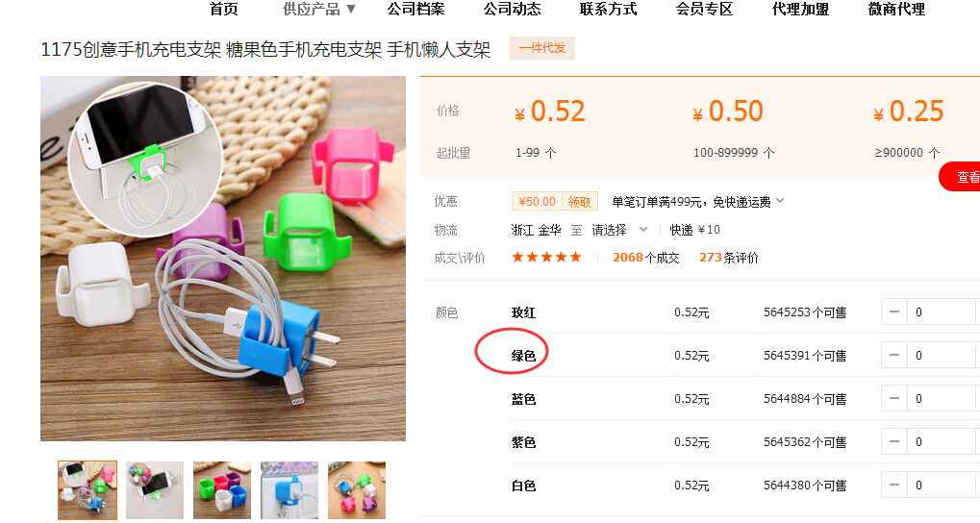Reduce quantity of 蓝色 item
The image size is (980, 523).
coord(894,398)
